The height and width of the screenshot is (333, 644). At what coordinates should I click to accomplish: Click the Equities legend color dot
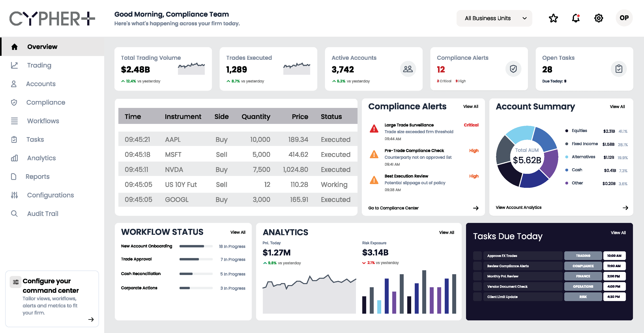pyautogui.click(x=566, y=131)
